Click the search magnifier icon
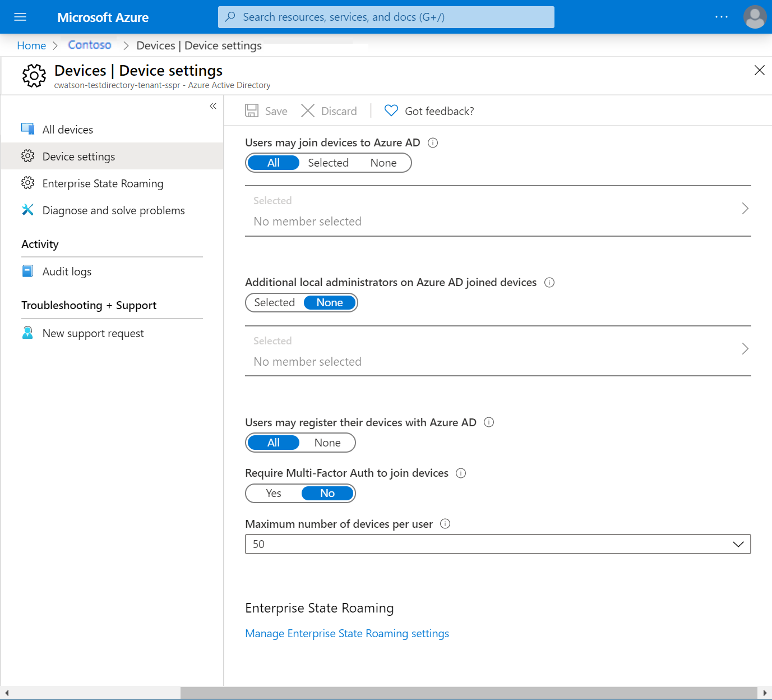The height and width of the screenshot is (700, 772). tap(230, 17)
